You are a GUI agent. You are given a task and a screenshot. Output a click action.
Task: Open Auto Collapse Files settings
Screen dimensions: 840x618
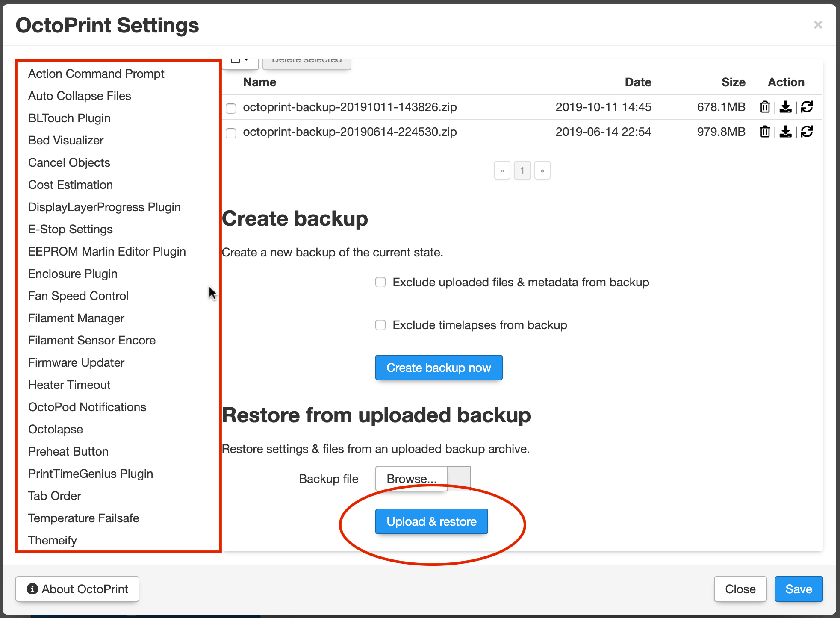tap(80, 96)
